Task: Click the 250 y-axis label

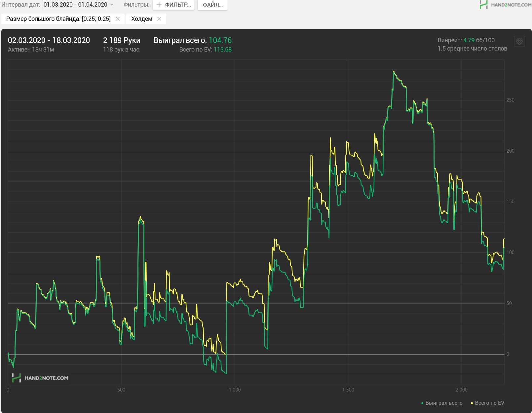Action: pos(510,100)
